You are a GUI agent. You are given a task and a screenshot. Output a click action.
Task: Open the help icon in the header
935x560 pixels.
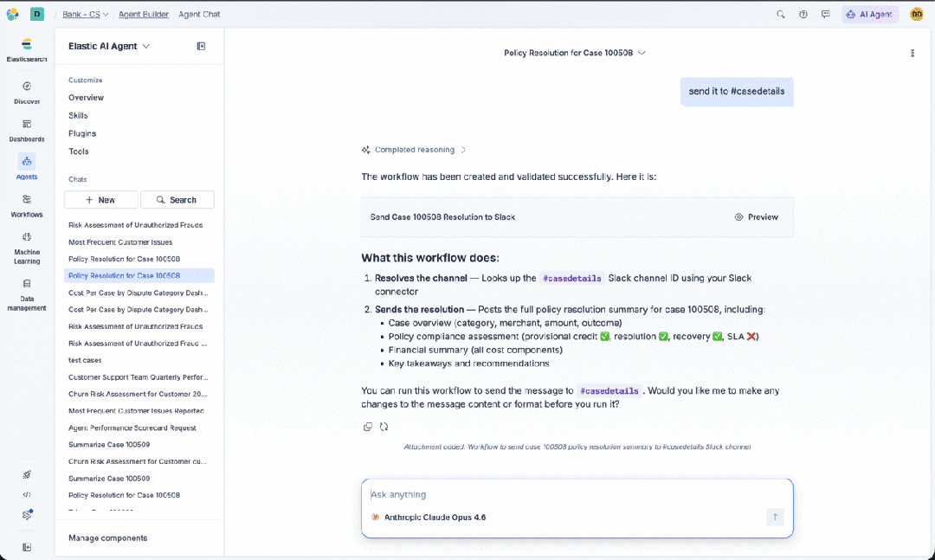click(803, 15)
